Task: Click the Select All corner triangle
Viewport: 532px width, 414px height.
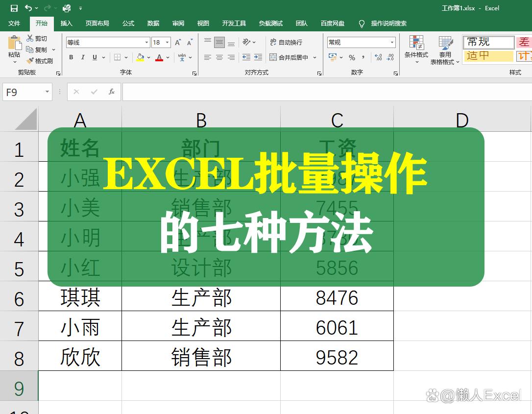Action: click(x=26, y=119)
